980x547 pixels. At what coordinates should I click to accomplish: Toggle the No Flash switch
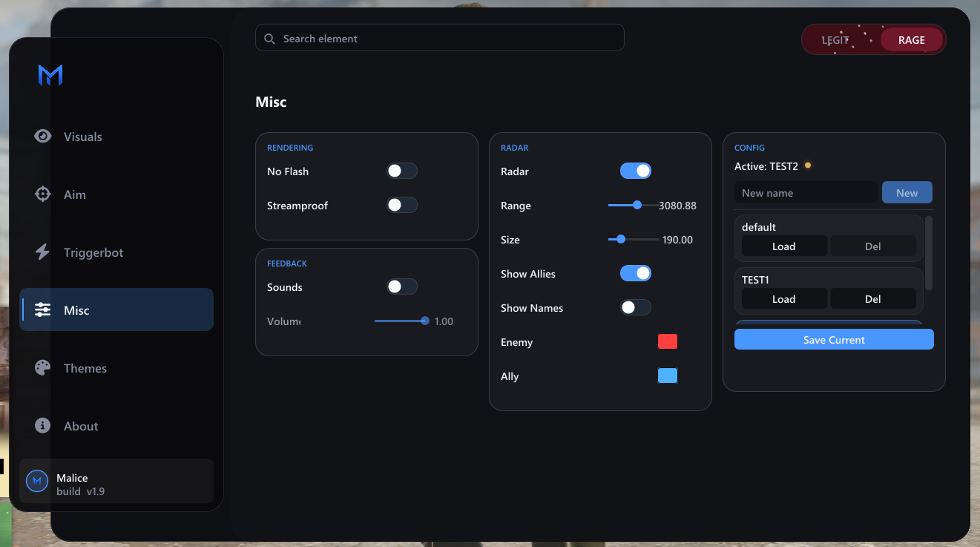(x=402, y=171)
